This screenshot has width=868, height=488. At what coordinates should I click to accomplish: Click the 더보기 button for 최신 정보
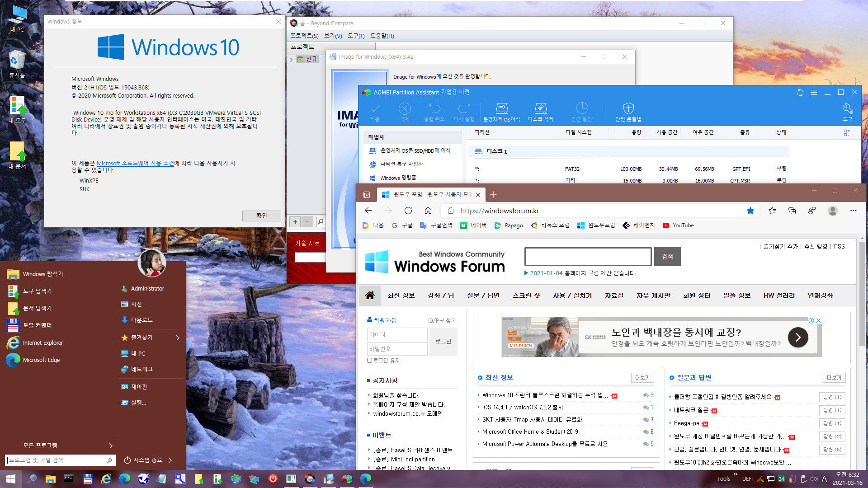[642, 378]
